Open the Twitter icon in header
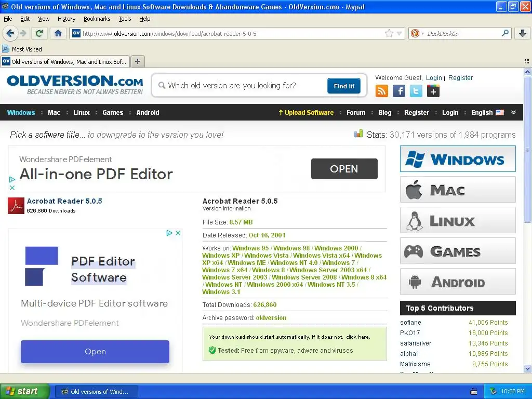The width and height of the screenshot is (532, 399). point(416,91)
